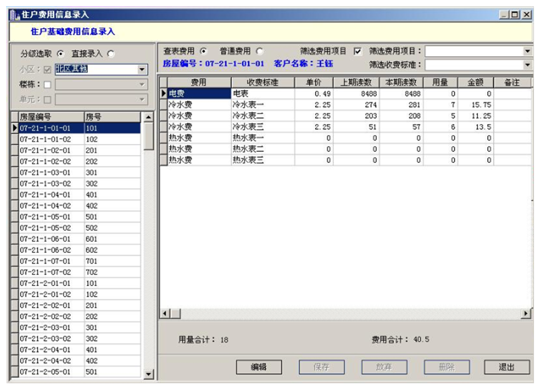The width and height of the screenshot is (544, 392).
Task: Click the right arrow of the horizontal scrollbar
Action: coord(526,313)
